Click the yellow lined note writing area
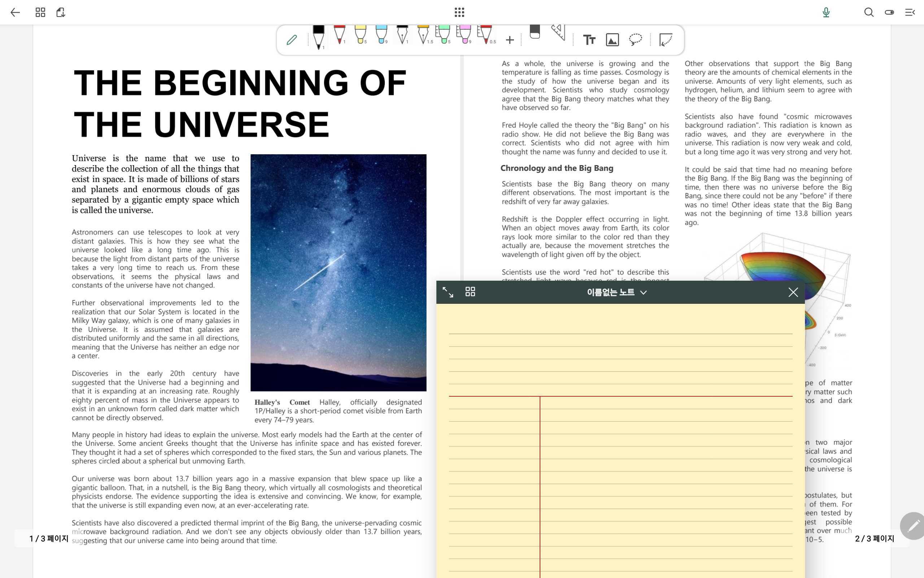The width and height of the screenshot is (924, 578). [x=620, y=441]
